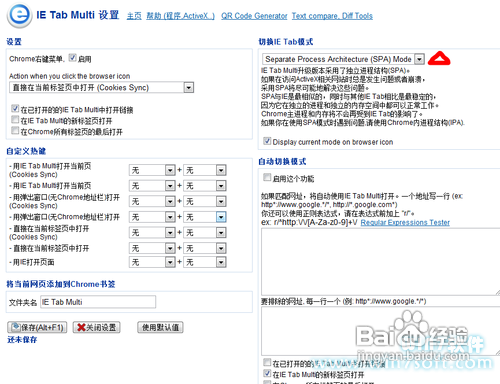Open the SPA Mode dropdown

[343, 59]
